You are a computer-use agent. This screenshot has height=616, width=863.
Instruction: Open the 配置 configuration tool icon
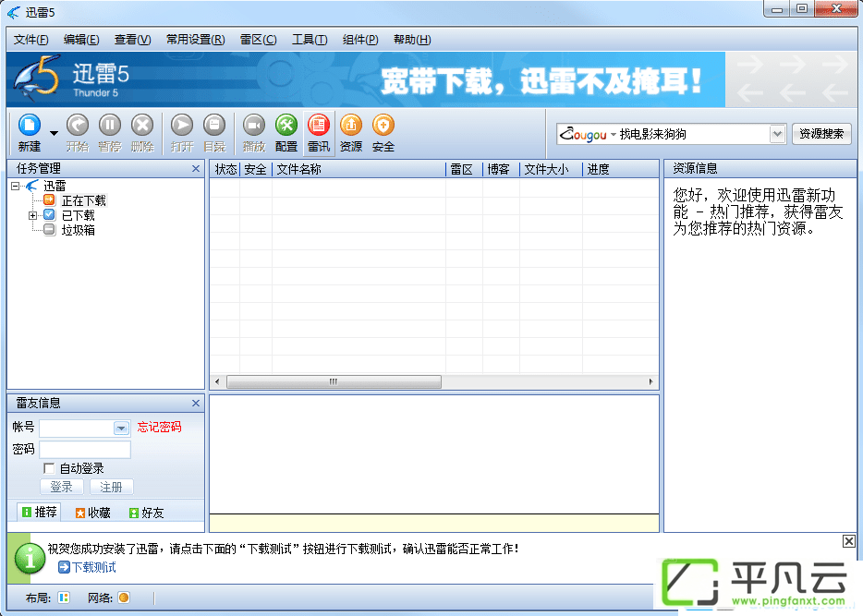pos(286,126)
